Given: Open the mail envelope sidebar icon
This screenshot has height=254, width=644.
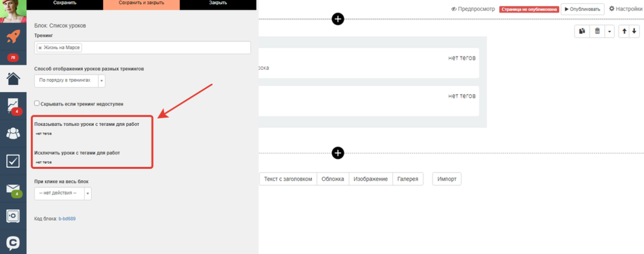Looking at the screenshot, I should pos(13,189).
